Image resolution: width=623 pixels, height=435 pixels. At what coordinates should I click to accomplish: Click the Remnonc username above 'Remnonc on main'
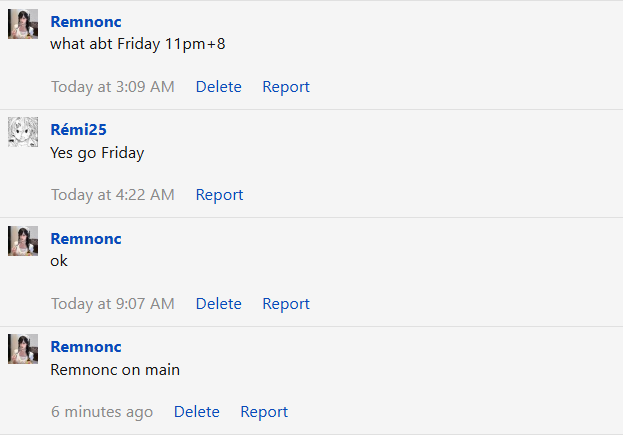click(x=86, y=347)
